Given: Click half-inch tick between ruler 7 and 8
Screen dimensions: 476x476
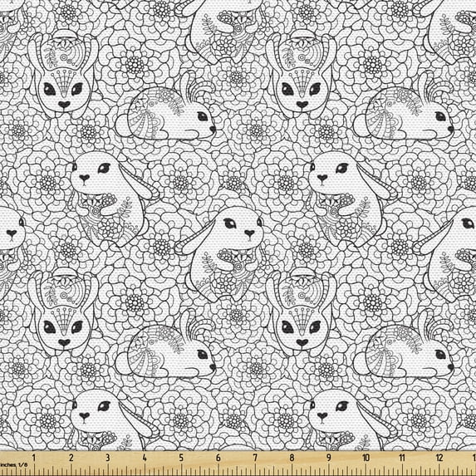Looking at the screenshot, I should pos(273,470).
